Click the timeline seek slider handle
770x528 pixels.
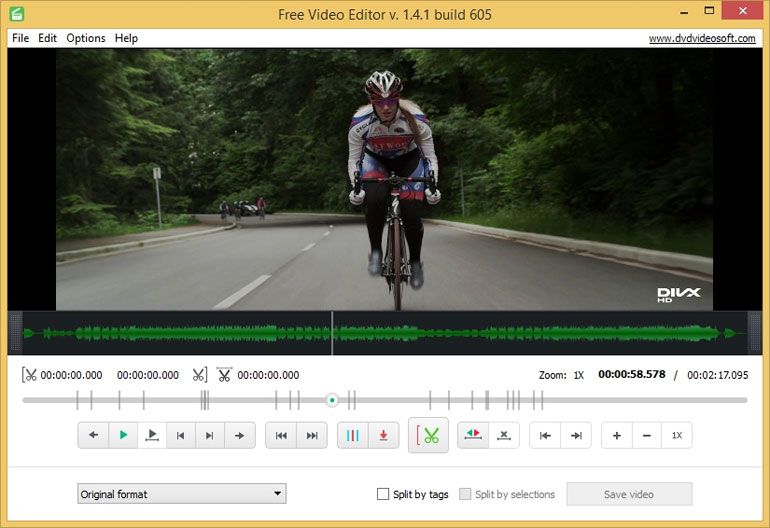[x=332, y=400]
